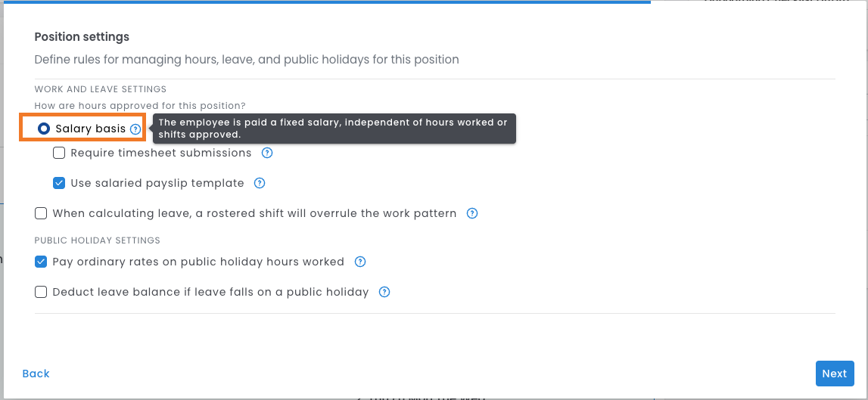The image size is (868, 400).
Task: Click the Public Holiday Settings section label
Action: pyautogui.click(x=97, y=240)
